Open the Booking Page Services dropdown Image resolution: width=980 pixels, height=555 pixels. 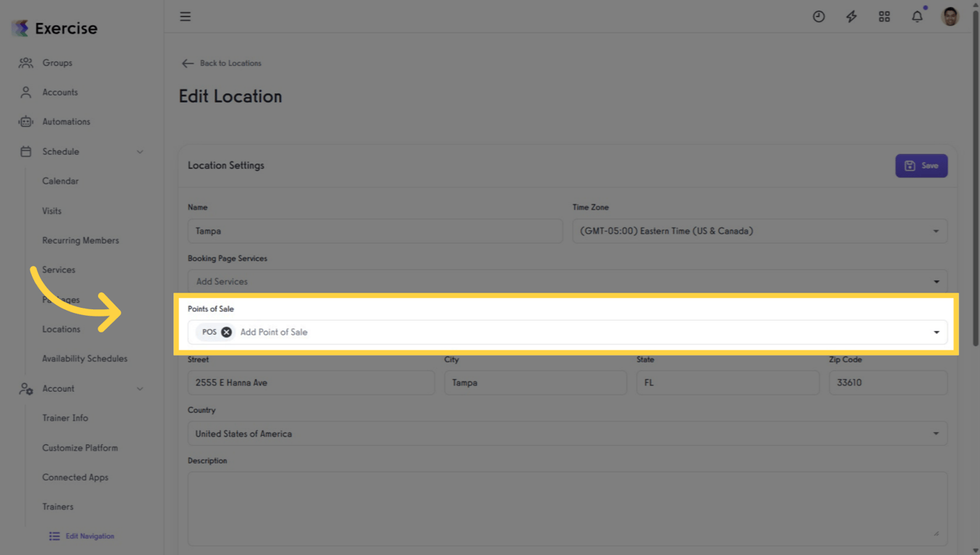tap(936, 282)
